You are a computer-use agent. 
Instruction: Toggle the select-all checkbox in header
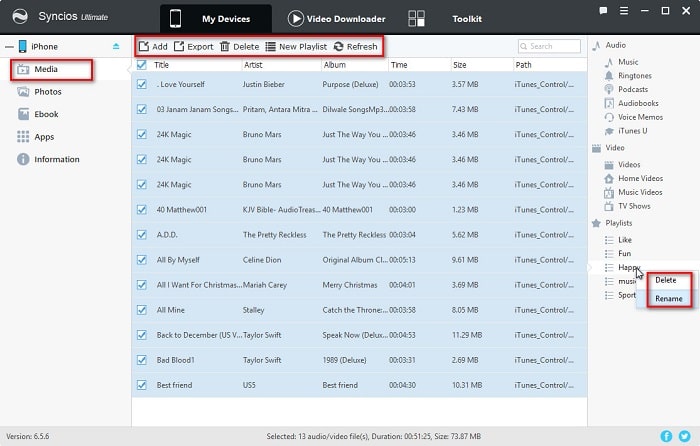pyautogui.click(x=142, y=65)
